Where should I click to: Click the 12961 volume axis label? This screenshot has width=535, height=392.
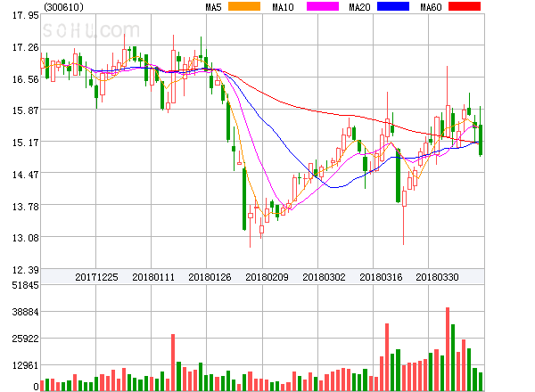pos(26,365)
